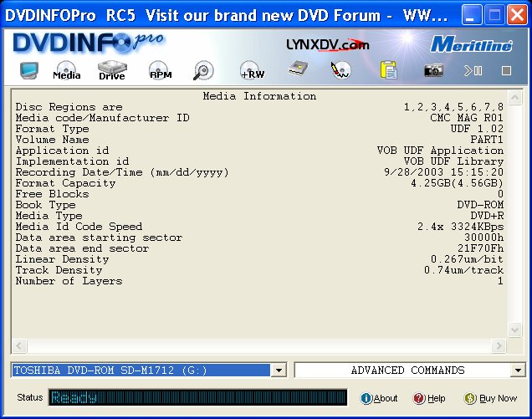This screenshot has width=532, height=419.
Task: Click the disc with pen icon
Action: [x=341, y=70]
